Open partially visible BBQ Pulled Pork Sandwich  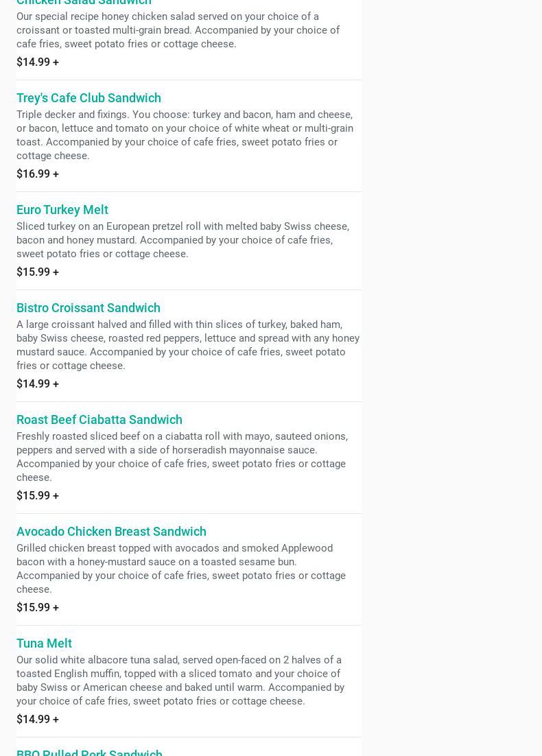click(x=89, y=752)
